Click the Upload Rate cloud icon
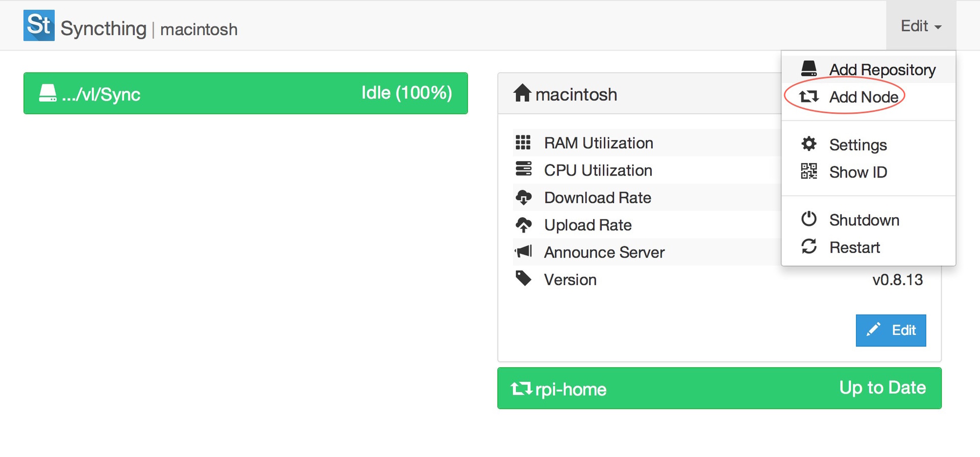The width and height of the screenshot is (980, 457). 524,225
